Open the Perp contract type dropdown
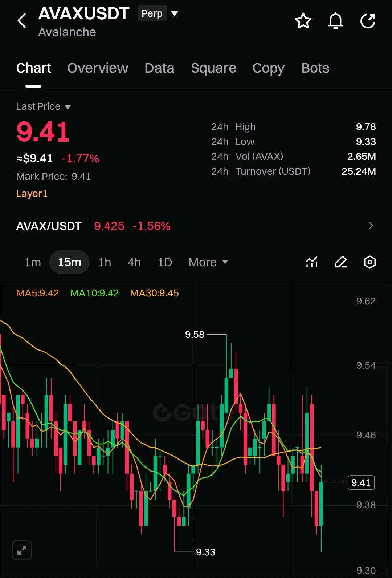Viewport: 392px width, 578px height. (158, 13)
